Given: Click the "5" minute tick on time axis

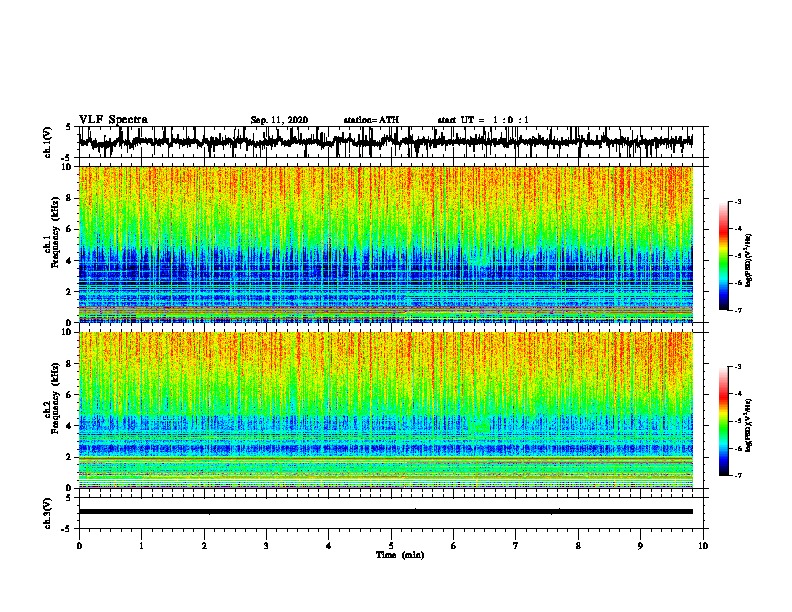Looking at the screenshot, I should pos(391,546).
